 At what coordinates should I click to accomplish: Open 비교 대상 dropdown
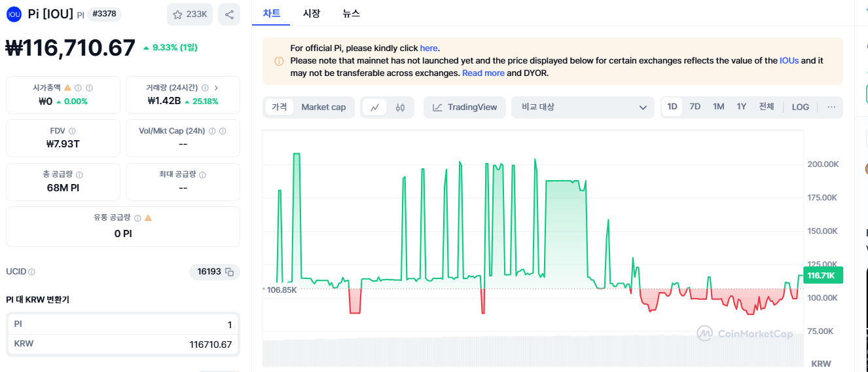click(583, 107)
